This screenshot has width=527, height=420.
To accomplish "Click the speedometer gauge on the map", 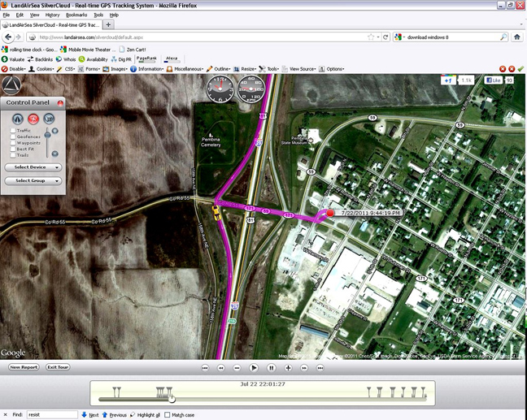I will (251, 89).
